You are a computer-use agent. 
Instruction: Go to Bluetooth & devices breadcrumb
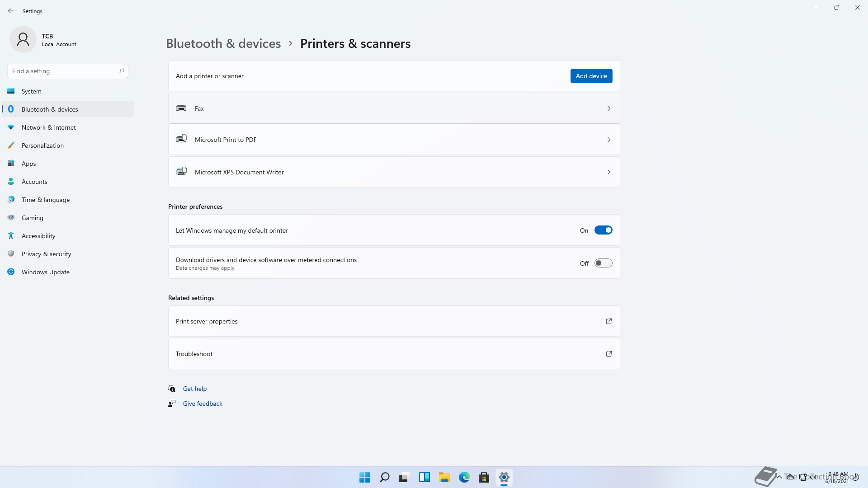pos(223,43)
